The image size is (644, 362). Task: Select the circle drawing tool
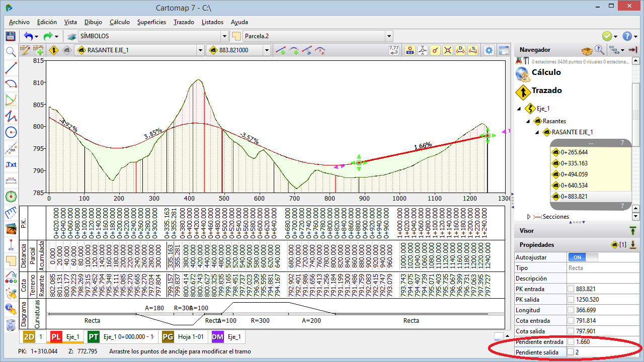click(11, 132)
